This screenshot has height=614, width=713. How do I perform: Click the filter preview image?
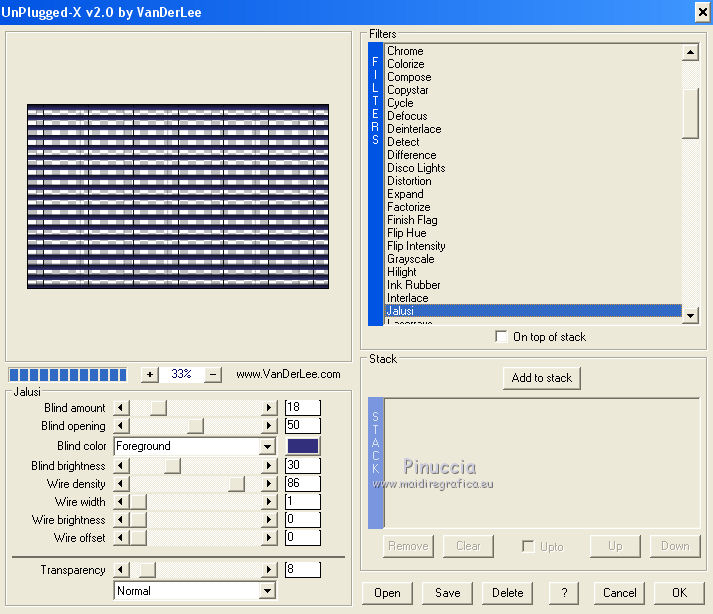178,196
